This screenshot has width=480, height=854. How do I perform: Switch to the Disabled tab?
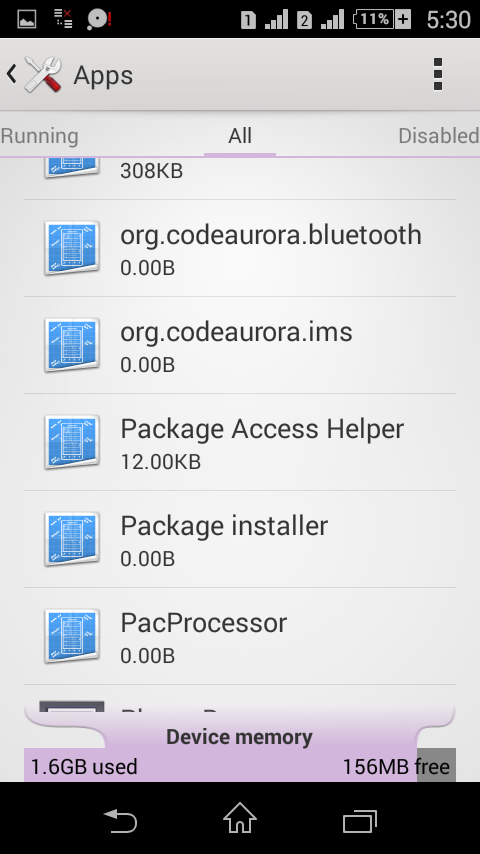pos(439,136)
